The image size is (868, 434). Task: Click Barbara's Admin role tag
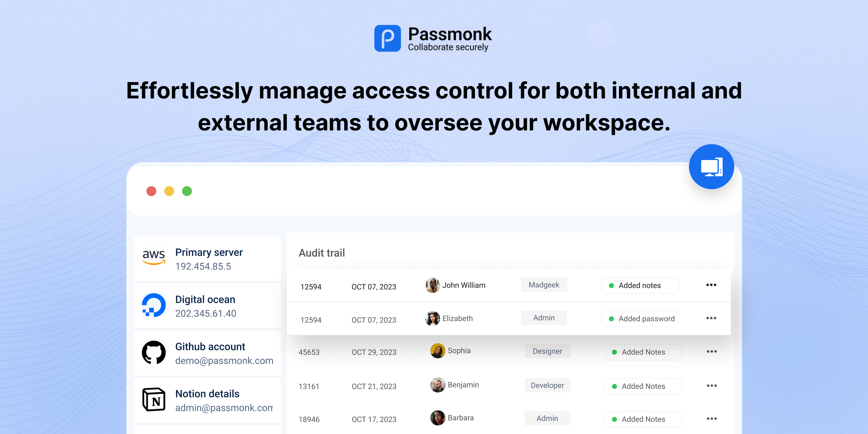coord(547,418)
